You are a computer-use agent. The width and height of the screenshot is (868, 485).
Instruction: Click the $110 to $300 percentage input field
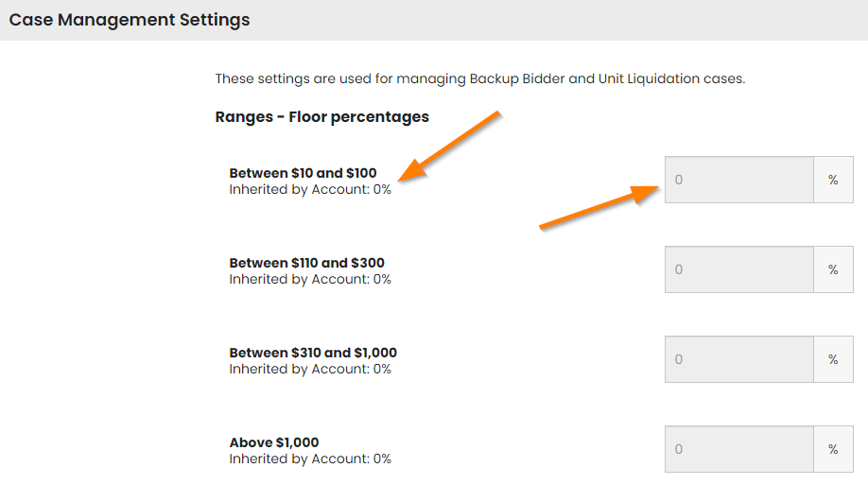tap(739, 269)
